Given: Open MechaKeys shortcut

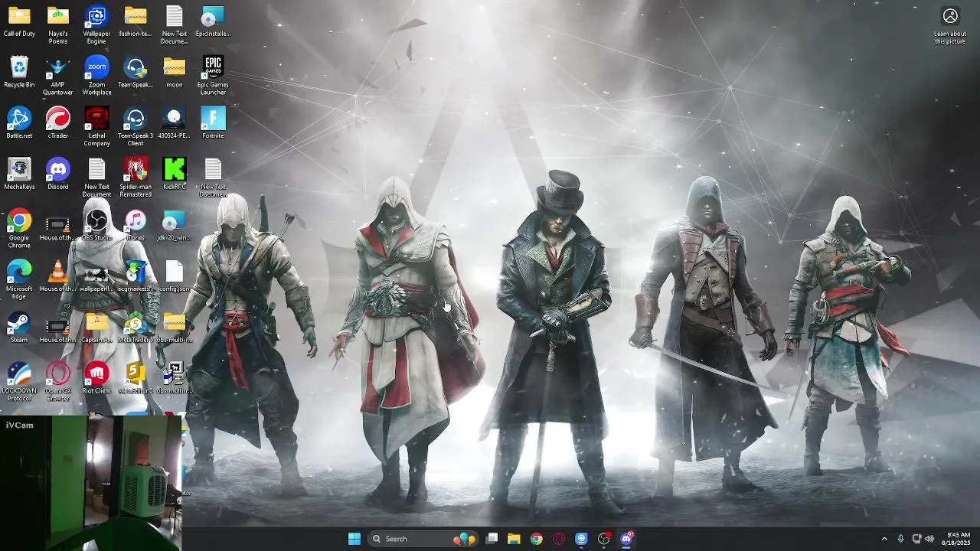Looking at the screenshot, I should click(x=19, y=174).
